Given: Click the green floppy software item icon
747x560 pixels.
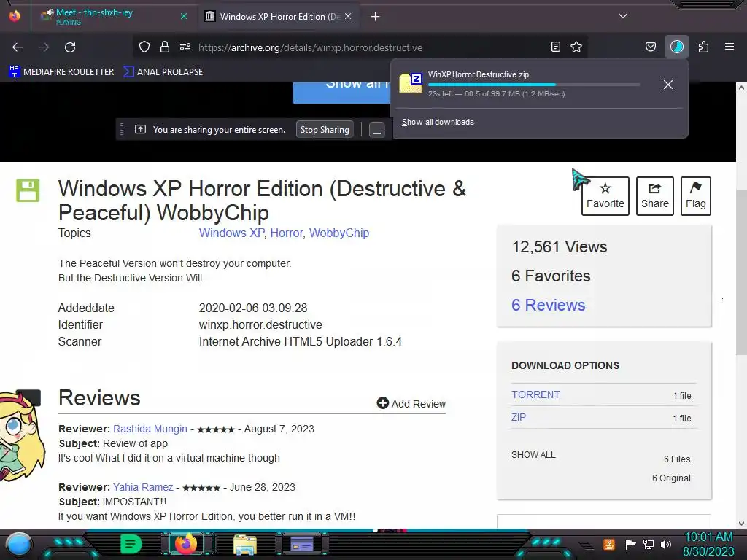Looking at the screenshot, I should 28,190.
